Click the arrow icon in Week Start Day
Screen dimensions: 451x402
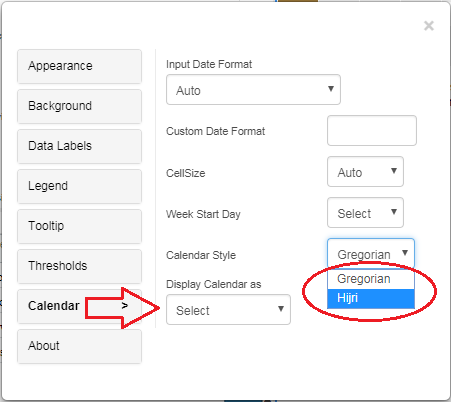pos(394,212)
